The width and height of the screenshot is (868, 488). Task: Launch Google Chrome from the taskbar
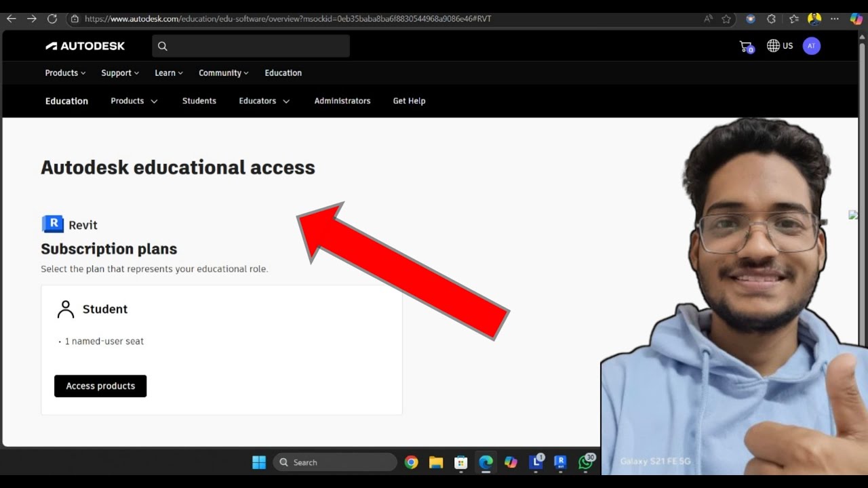pos(411,462)
